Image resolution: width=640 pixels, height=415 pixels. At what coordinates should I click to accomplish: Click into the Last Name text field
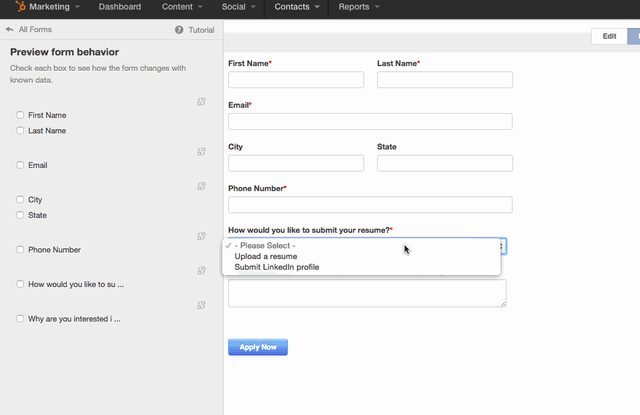tap(444, 80)
